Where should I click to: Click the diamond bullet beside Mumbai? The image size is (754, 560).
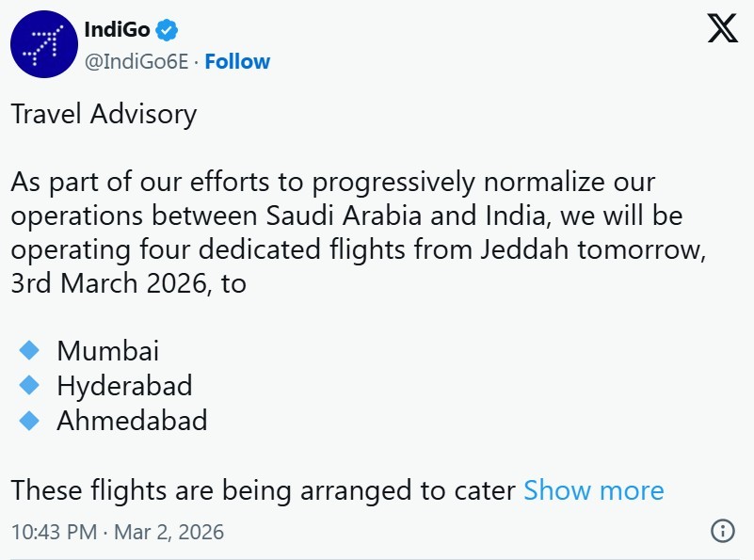click(29, 351)
